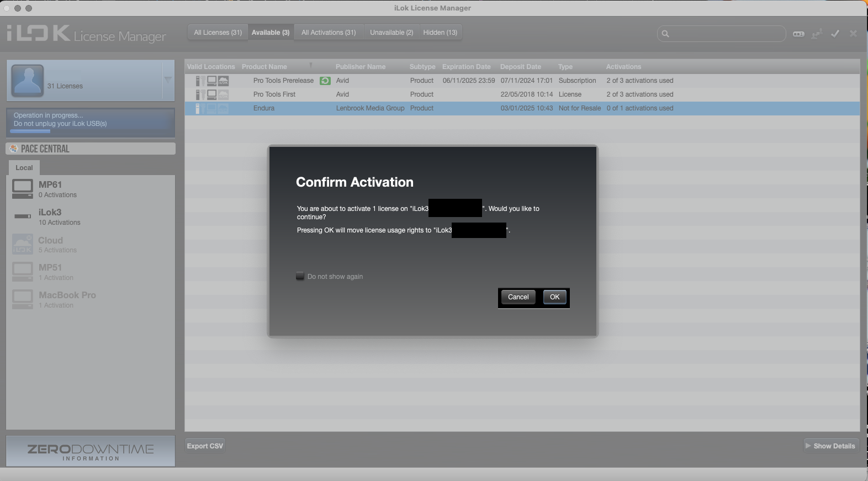868x481 pixels.
Task: Click the MacBook Pro computer icon
Action: [x=23, y=299]
